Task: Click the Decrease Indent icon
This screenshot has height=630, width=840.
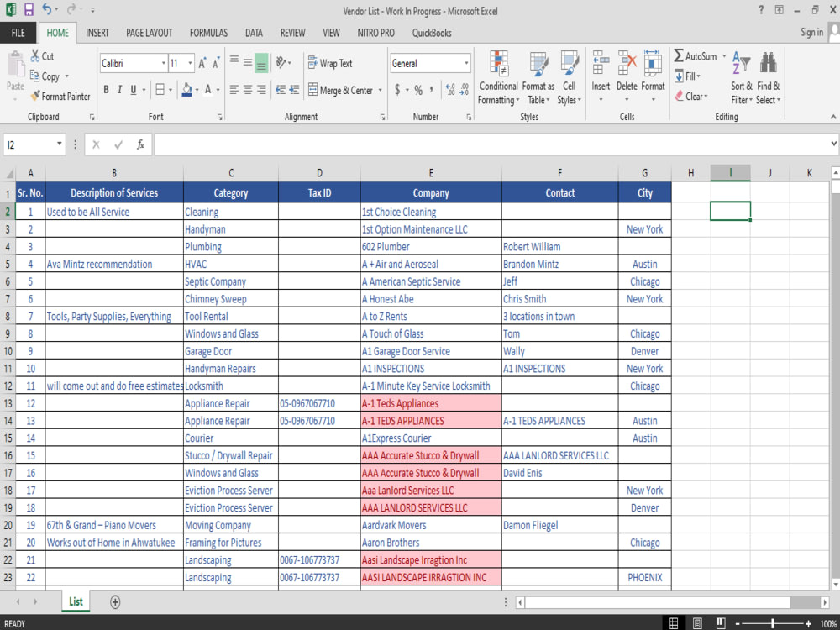Action: [x=281, y=90]
